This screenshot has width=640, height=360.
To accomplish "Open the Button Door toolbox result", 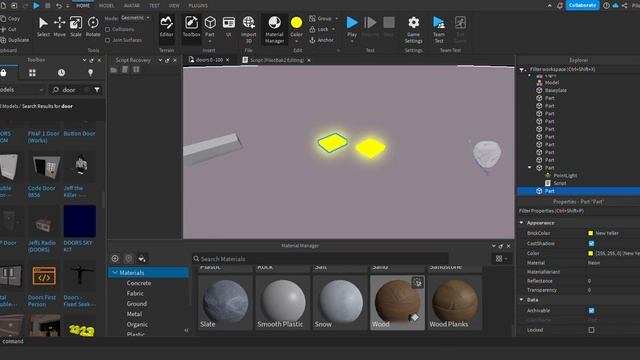I will coord(79,133).
